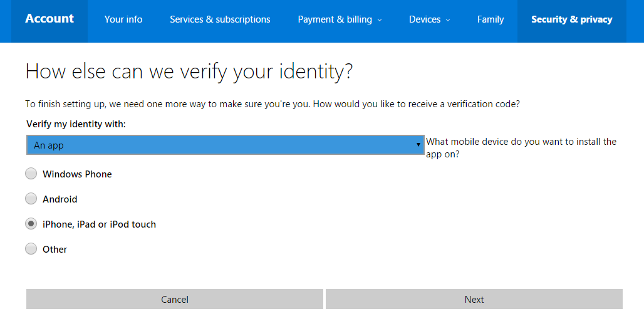Screen dimensions: 644x321
Task: Choose the Android radio option
Action: [31, 199]
